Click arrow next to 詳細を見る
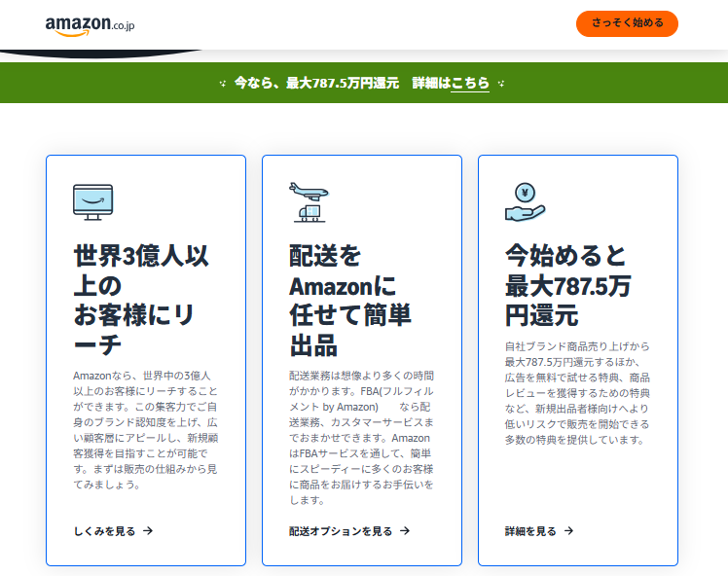Viewport: 728px width, 576px height. 569,531
